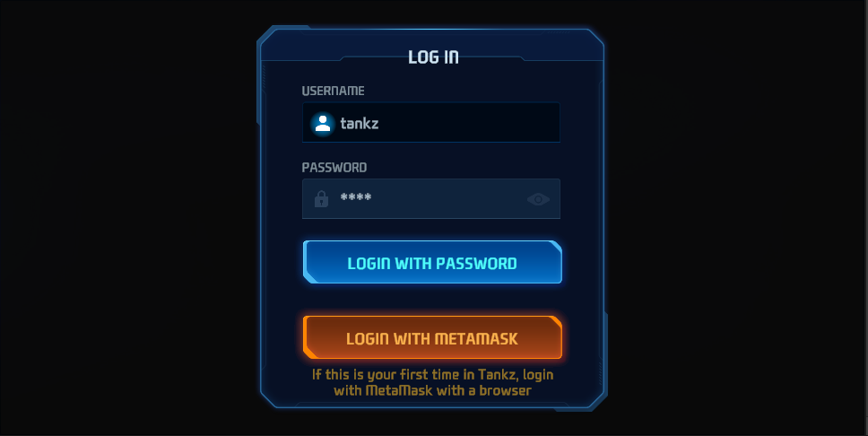
Task: Show the password using the eye icon
Action: (x=538, y=199)
